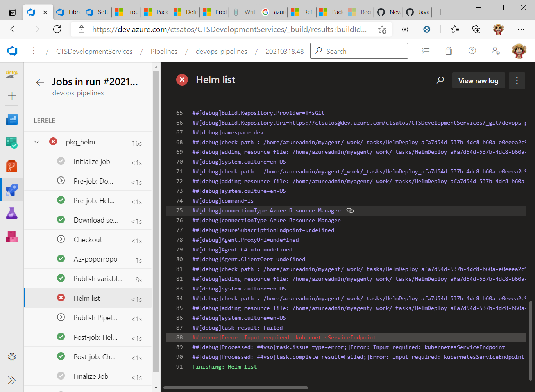Open the Artifacts packages icon
The image size is (535, 392).
[12, 237]
